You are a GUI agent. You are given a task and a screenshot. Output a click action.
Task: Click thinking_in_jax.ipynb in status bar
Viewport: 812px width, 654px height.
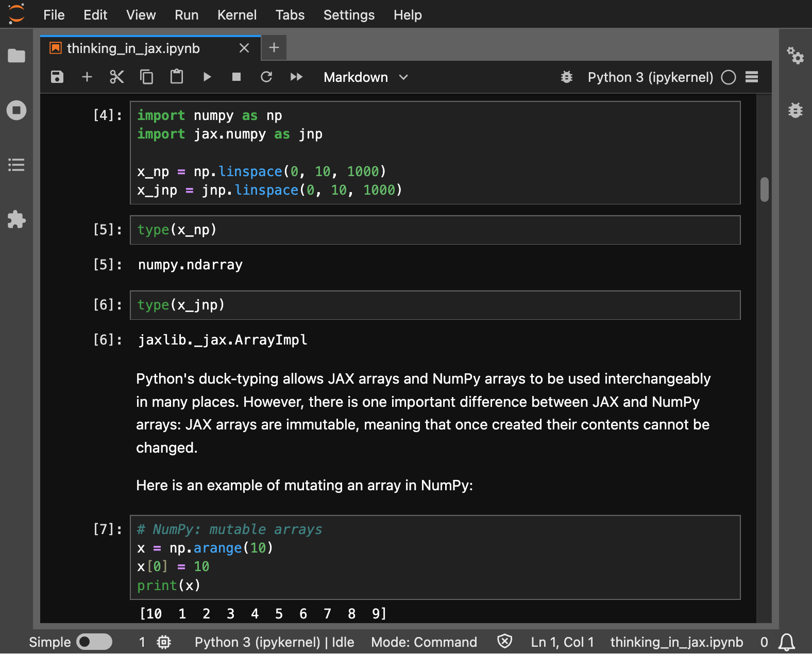tap(676, 642)
